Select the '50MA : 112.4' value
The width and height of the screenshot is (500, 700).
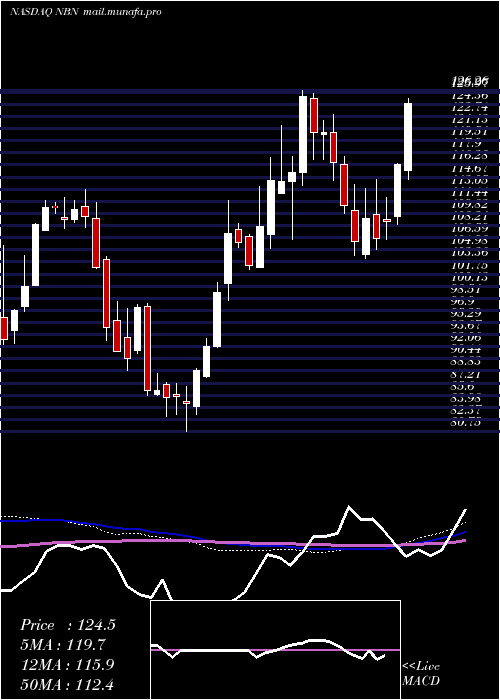click(x=67, y=683)
